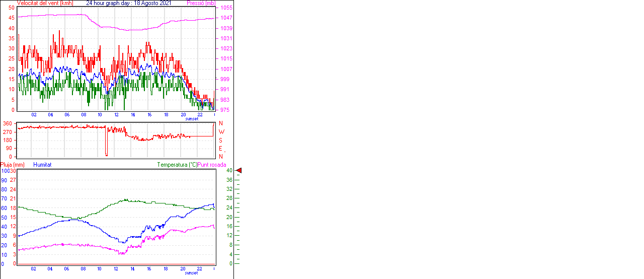Click the pink 'Punt rosada' legend label
Image resolution: width=644 pixels, height=279 pixels.
(212, 165)
